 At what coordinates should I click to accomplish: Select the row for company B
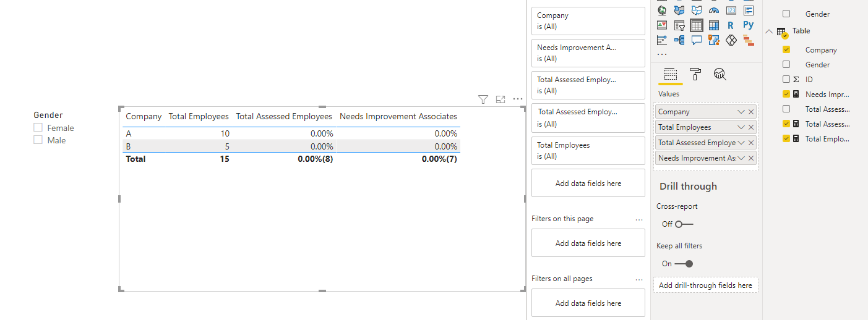point(291,146)
